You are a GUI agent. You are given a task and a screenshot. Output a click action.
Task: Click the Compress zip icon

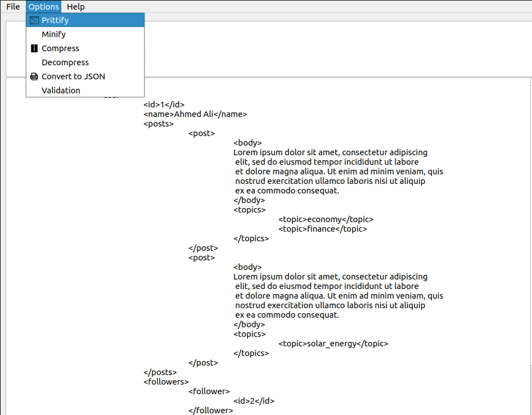click(34, 48)
